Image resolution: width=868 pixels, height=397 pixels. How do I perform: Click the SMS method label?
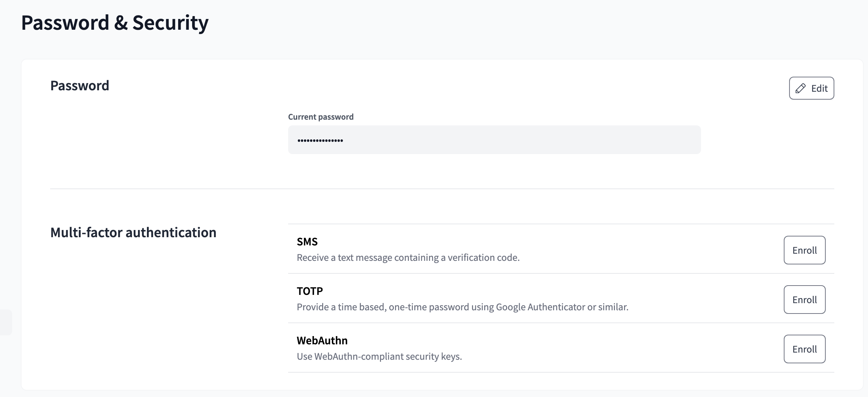[x=307, y=241]
